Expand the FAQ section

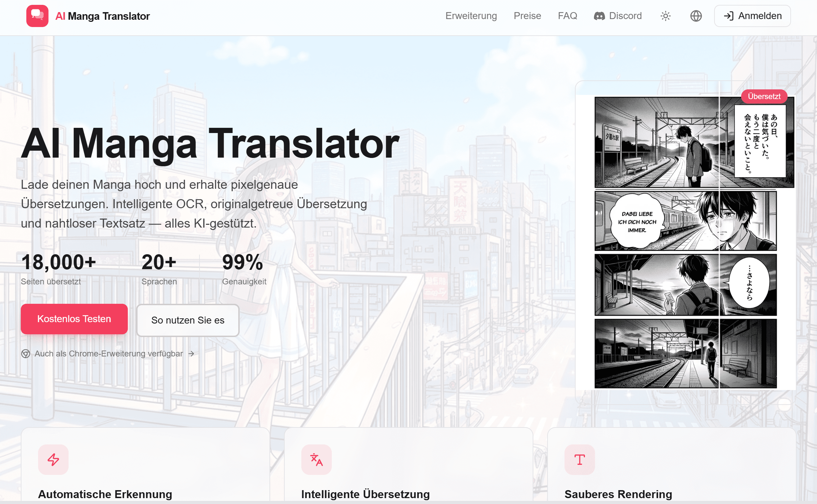[x=567, y=16]
